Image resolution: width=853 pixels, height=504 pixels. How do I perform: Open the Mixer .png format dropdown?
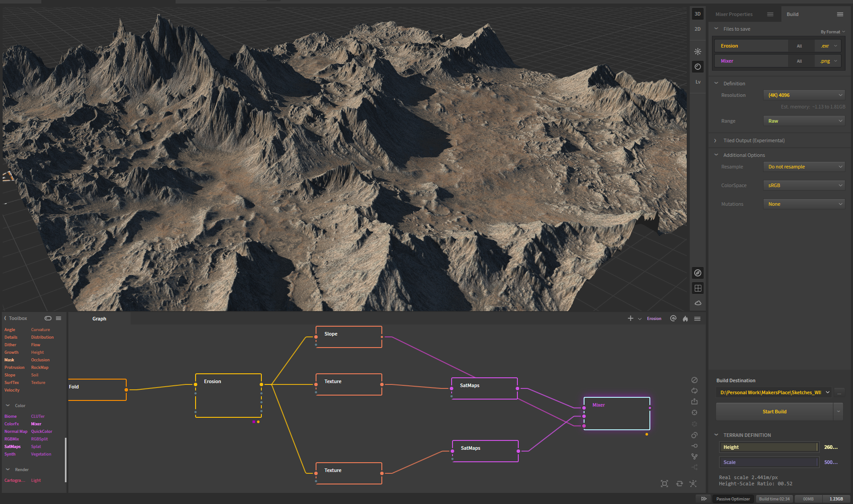pyautogui.click(x=829, y=61)
